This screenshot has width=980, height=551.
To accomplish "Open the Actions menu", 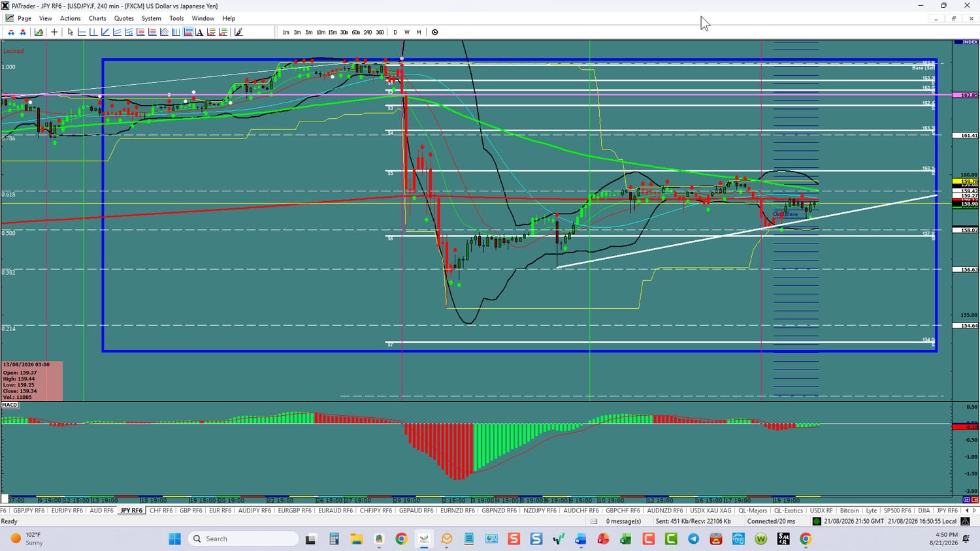I will point(71,18).
